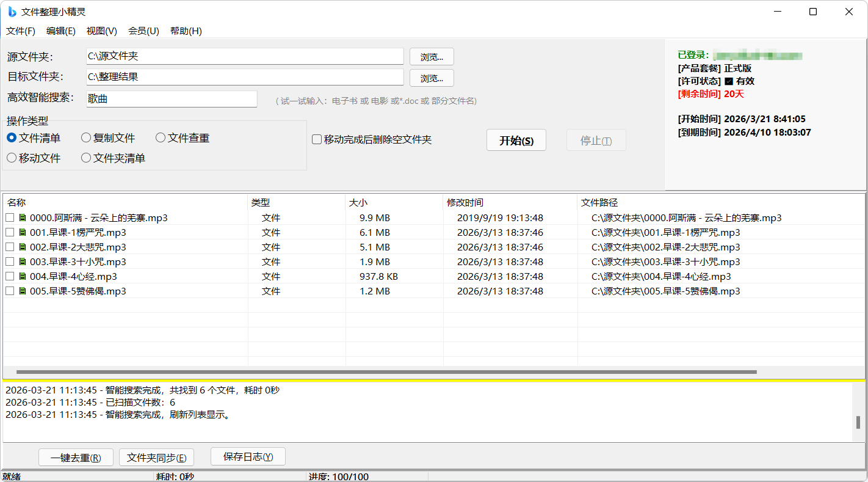Click the 高效智能搜索 input field
Viewport: 868px width, 482px height.
172,99
